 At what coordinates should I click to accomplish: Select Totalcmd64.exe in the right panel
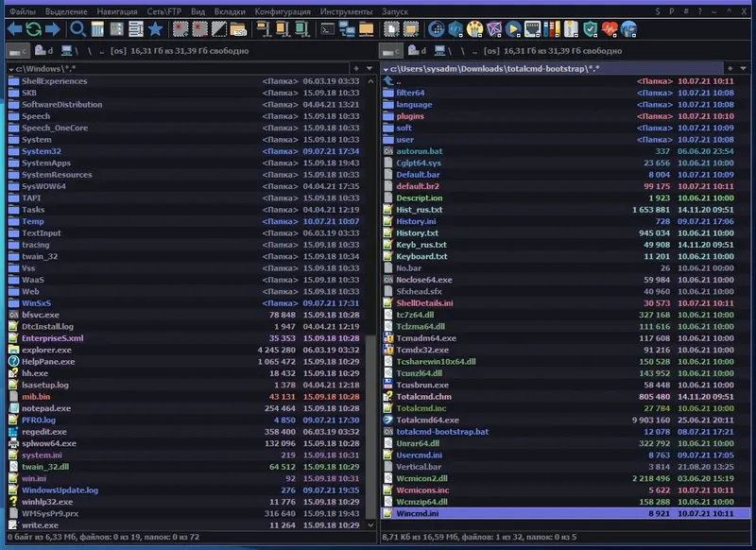point(566,420)
